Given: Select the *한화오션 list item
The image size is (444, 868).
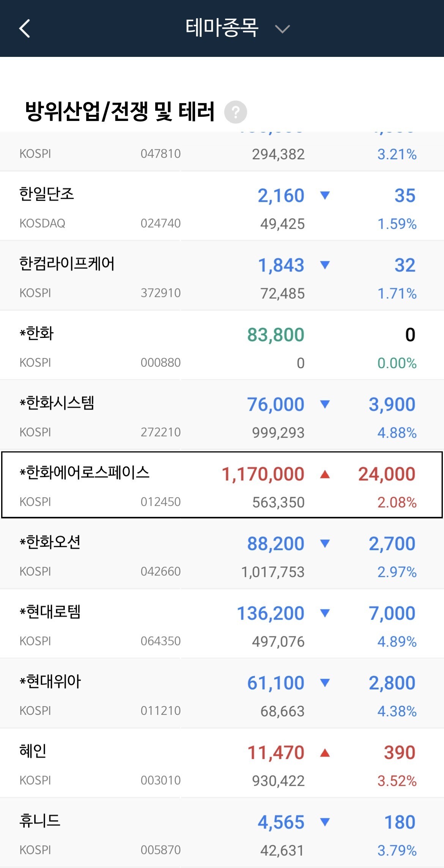Looking at the screenshot, I should [x=222, y=554].
